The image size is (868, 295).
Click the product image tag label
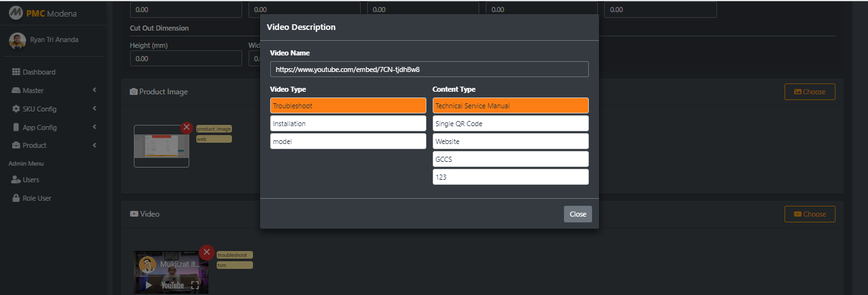214,129
